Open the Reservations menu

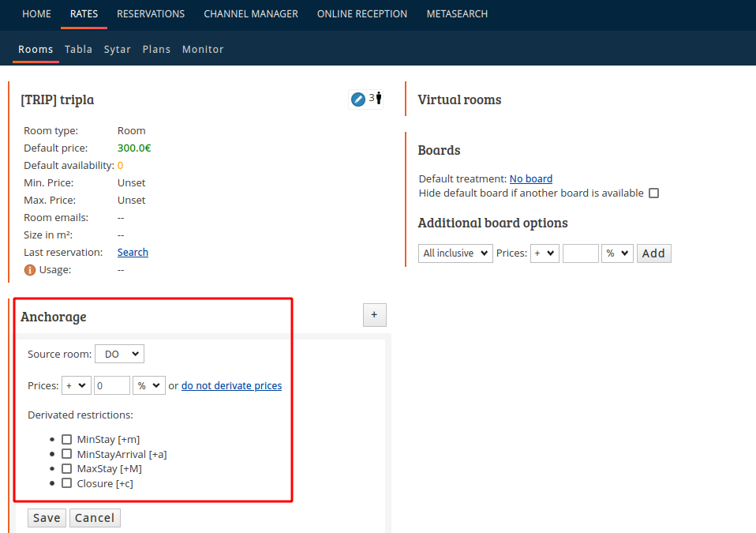coord(151,14)
